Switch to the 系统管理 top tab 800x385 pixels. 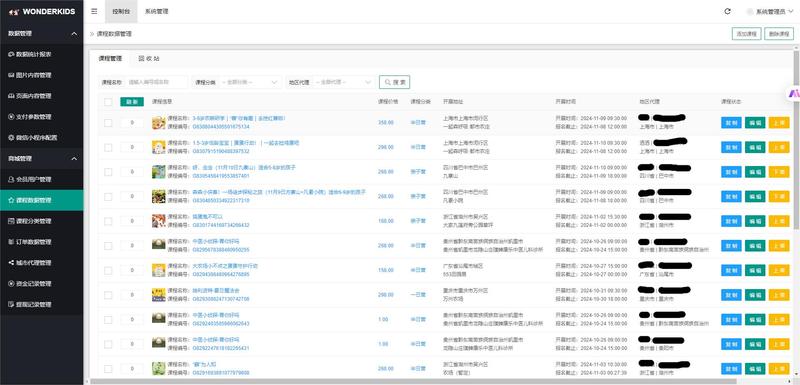pyautogui.click(x=157, y=11)
